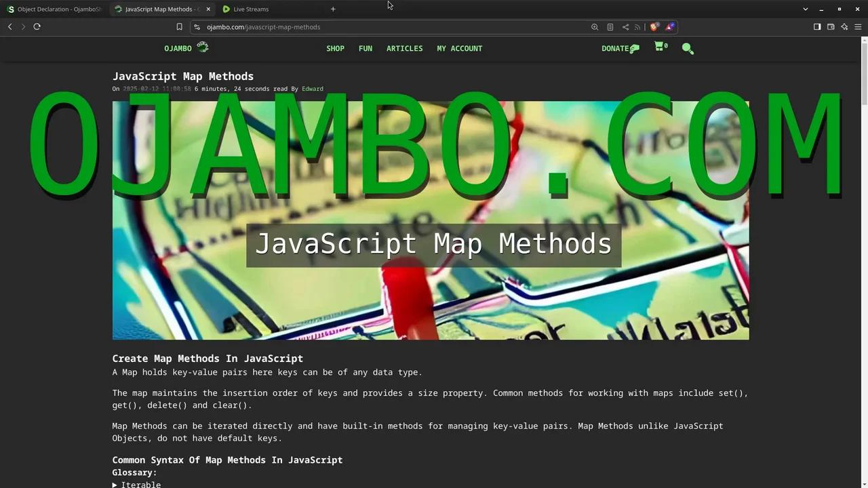
Task: Open browser main hamburger menu
Action: pyautogui.click(x=858, y=27)
